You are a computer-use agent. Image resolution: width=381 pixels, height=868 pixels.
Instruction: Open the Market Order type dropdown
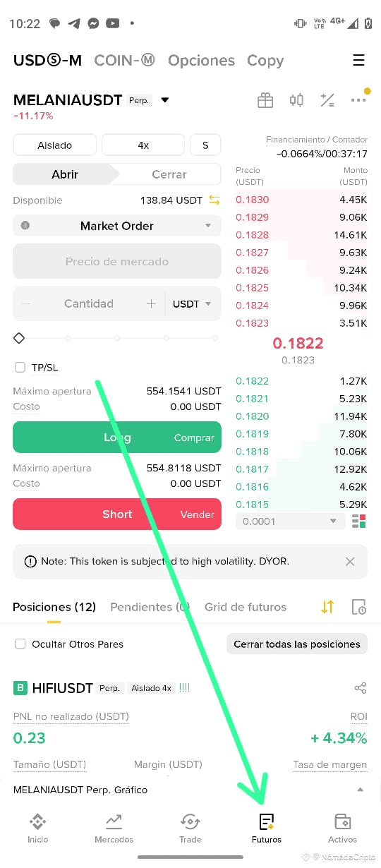click(117, 226)
